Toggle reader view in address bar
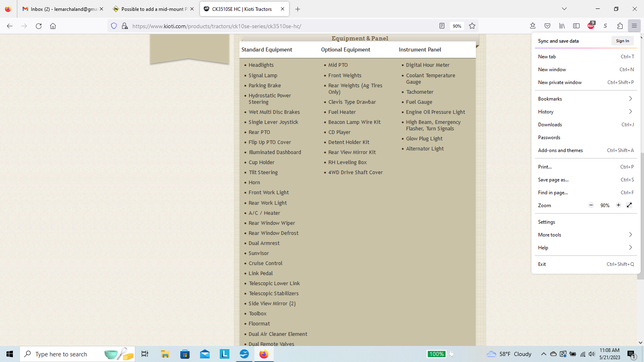The width and height of the screenshot is (644, 362). (442, 26)
